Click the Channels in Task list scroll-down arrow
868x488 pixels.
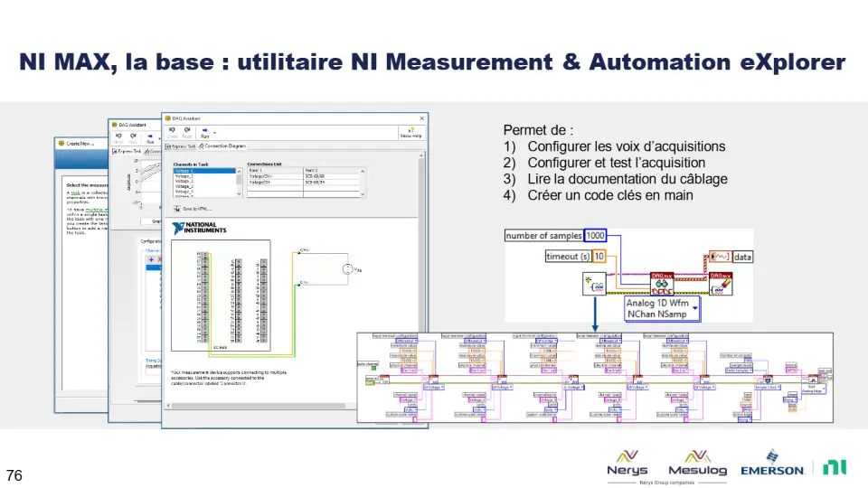click(x=239, y=194)
